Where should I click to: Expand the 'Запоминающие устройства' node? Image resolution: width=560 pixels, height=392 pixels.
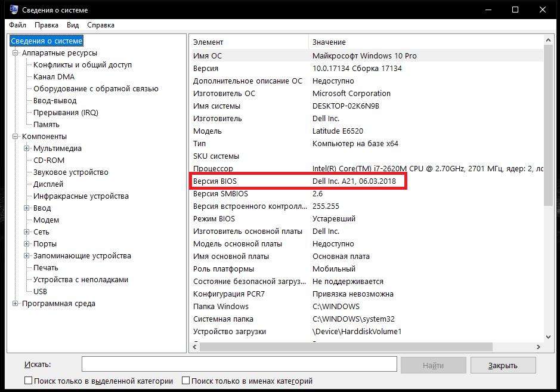pyautogui.click(x=26, y=255)
